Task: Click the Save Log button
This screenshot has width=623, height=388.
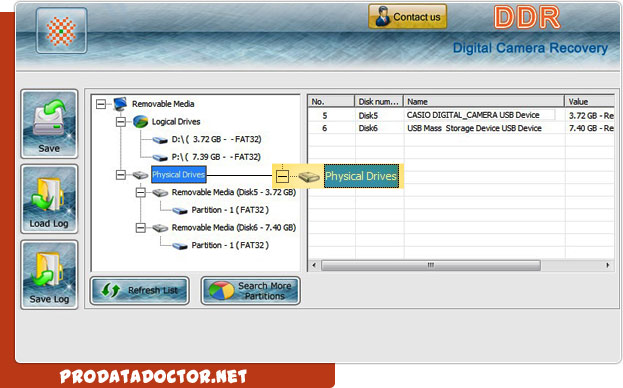Action: coord(49,274)
